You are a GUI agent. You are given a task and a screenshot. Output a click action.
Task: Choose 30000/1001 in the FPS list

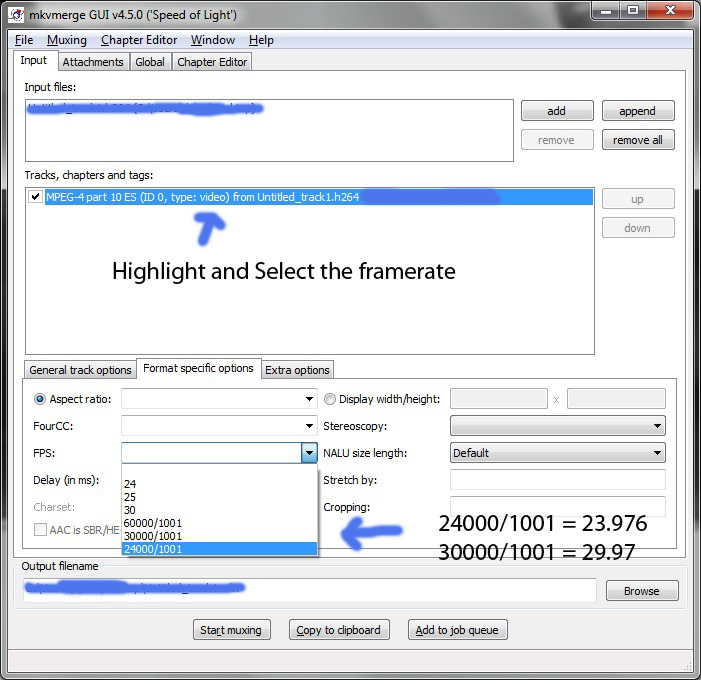220,536
